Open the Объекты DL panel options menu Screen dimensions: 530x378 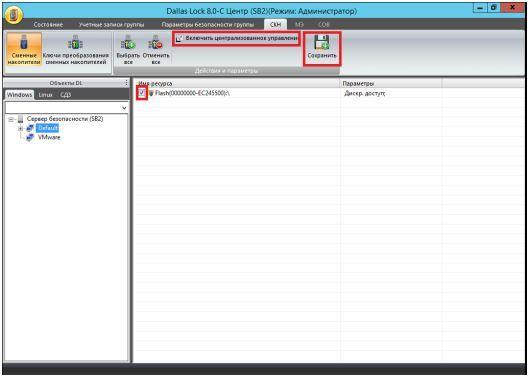(126, 83)
